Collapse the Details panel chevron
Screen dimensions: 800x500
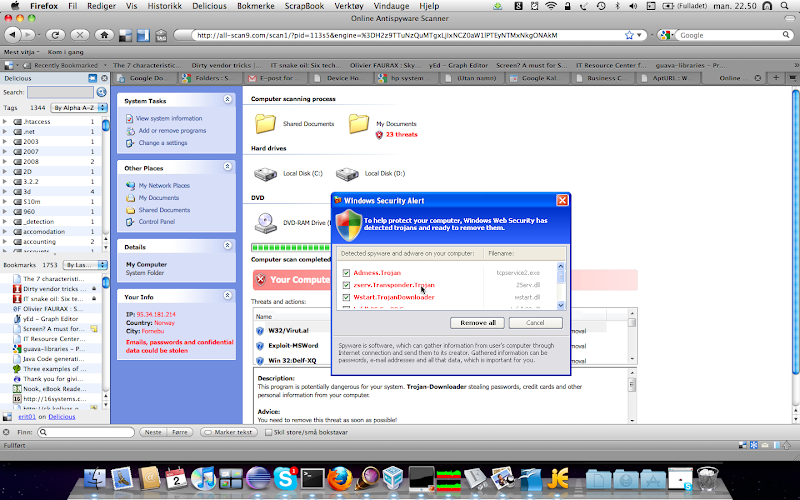point(228,245)
